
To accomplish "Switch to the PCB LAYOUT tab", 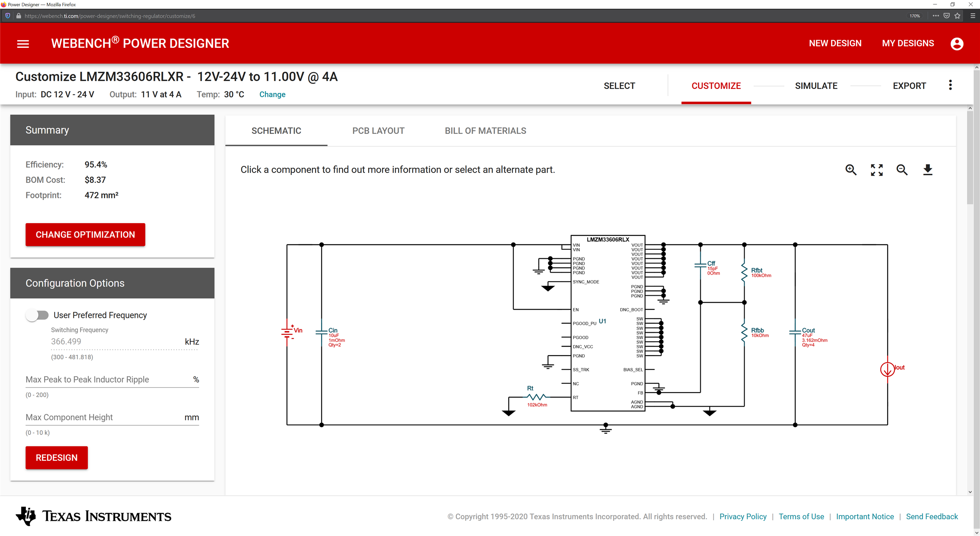I will pos(378,131).
